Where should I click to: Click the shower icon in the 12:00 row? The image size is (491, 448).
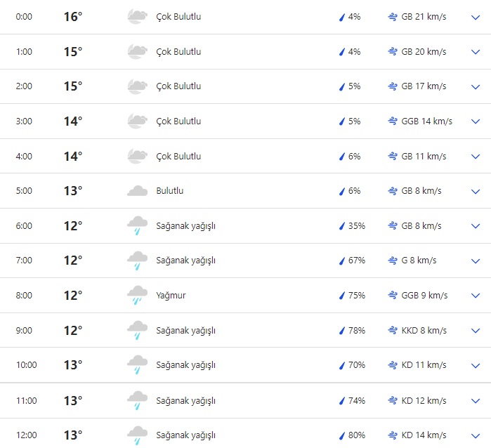137,435
